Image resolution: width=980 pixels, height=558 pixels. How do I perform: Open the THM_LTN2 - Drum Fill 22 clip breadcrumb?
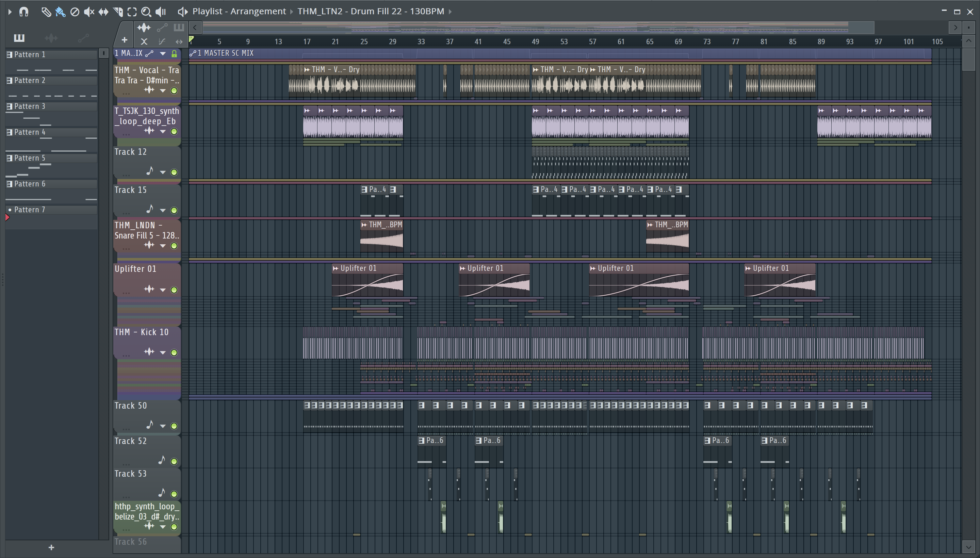point(371,12)
